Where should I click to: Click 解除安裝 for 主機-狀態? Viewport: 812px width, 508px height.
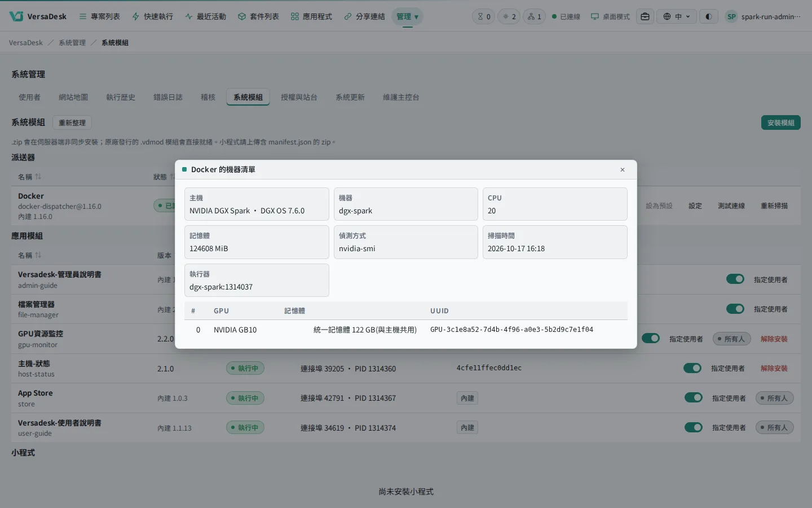point(774,369)
